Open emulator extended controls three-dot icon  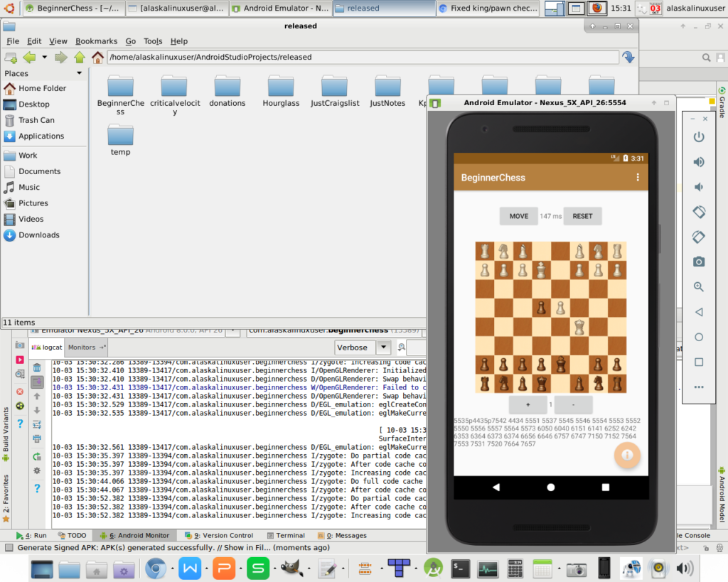pyautogui.click(x=699, y=387)
